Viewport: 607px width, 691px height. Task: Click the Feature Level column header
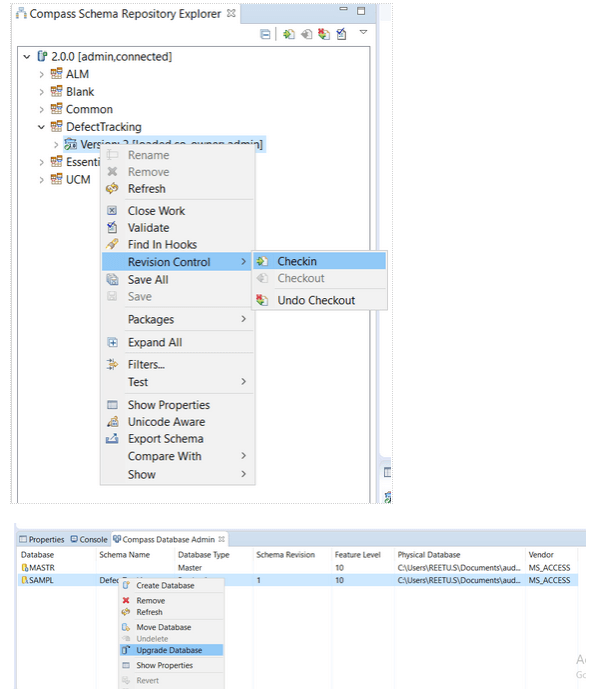coord(363,555)
